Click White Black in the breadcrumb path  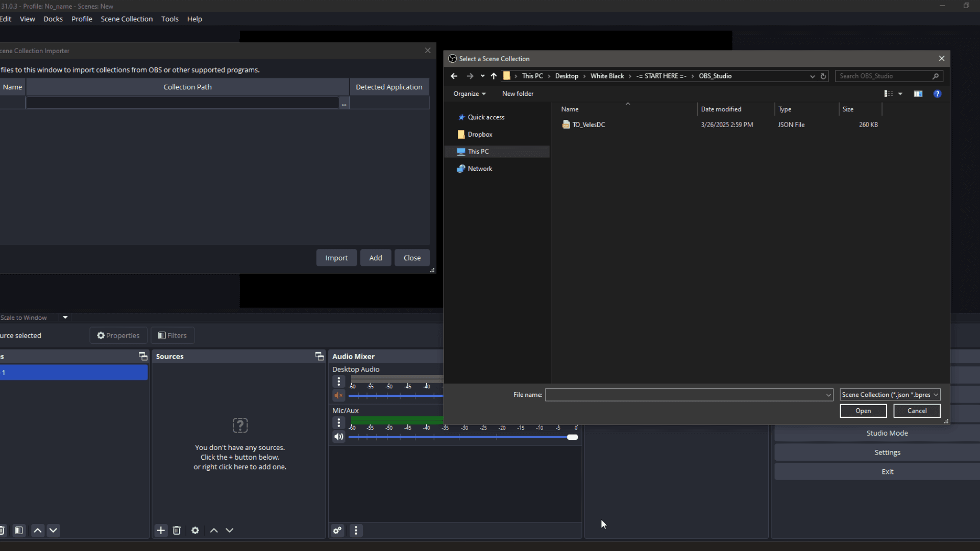click(607, 76)
